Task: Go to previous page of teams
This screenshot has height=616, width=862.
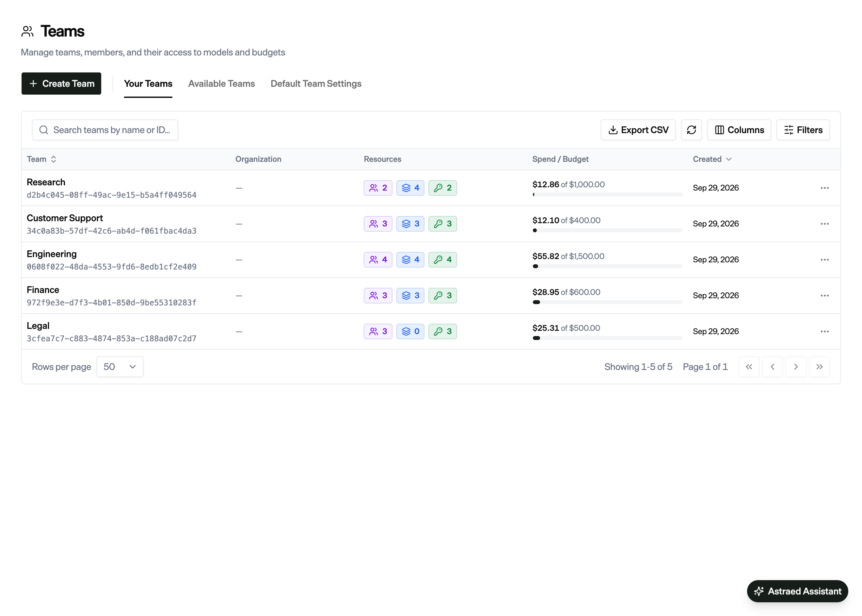Action: tap(772, 367)
